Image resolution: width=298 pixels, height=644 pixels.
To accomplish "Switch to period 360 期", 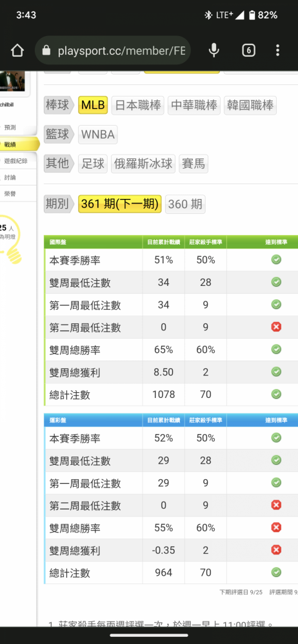I will [185, 204].
